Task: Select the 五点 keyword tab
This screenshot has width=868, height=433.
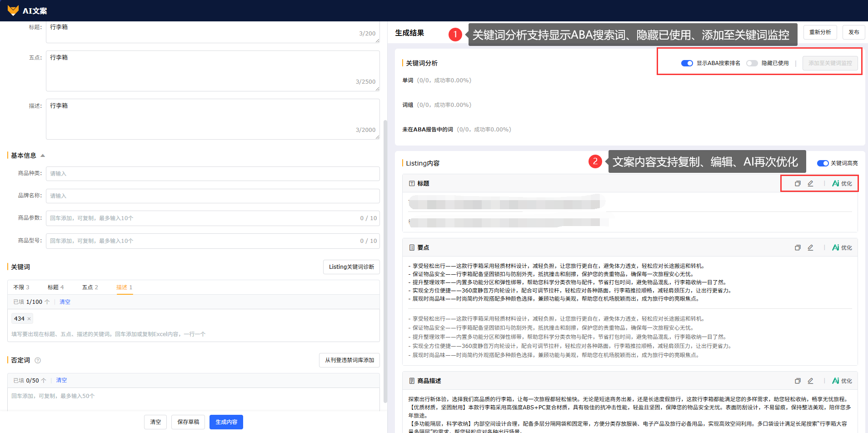Action: (x=90, y=287)
